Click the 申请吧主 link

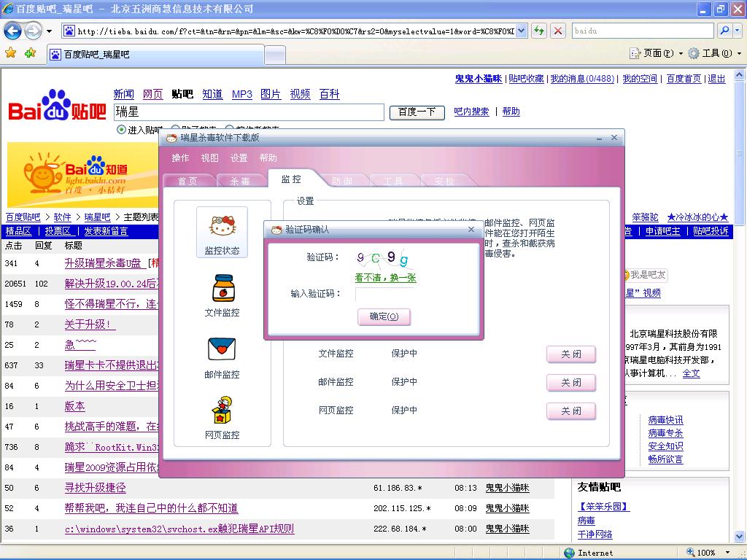662,231
